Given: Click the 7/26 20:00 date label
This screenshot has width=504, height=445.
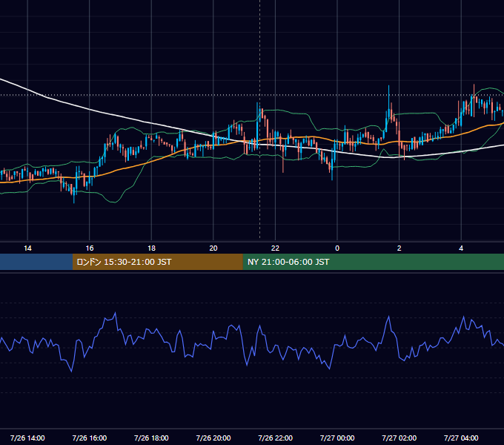Looking at the screenshot, I should pos(213,438).
